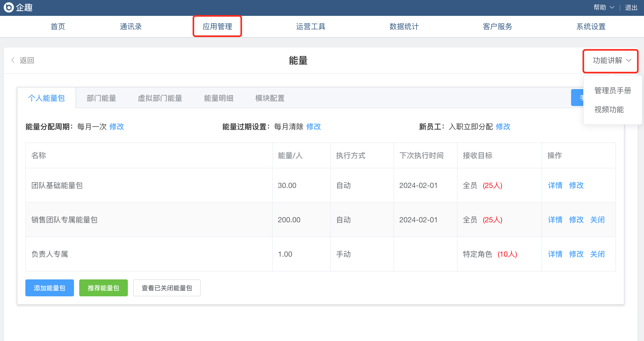
Task: Open the 应用管理 navigation menu
Action: [x=217, y=26]
